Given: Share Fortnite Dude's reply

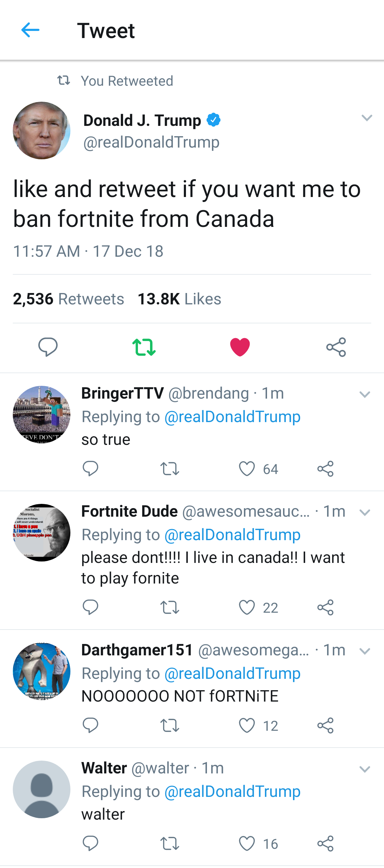Looking at the screenshot, I should (x=325, y=607).
